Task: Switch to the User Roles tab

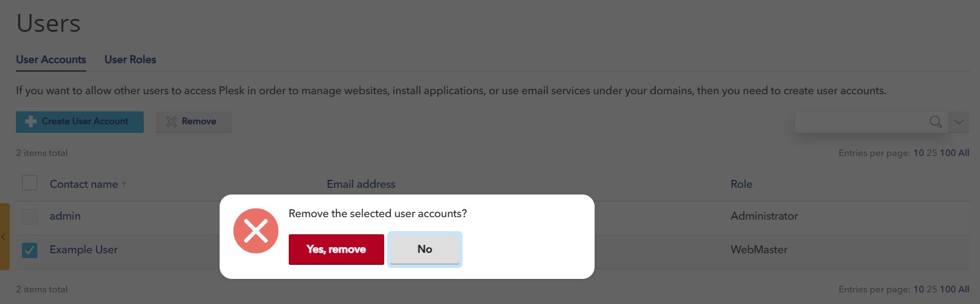Action: coord(130,60)
